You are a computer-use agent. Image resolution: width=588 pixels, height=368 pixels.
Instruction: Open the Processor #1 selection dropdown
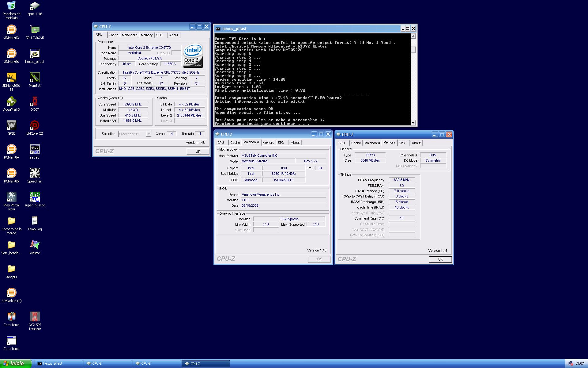[135, 134]
